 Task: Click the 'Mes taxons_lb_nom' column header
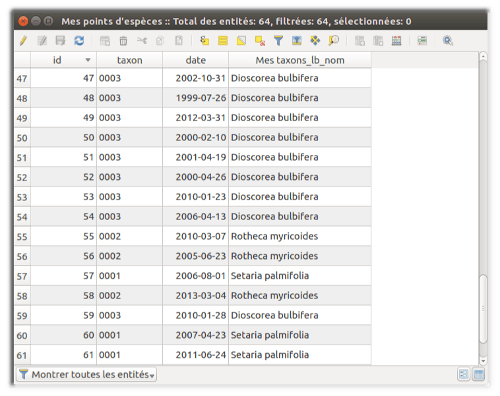[300, 60]
